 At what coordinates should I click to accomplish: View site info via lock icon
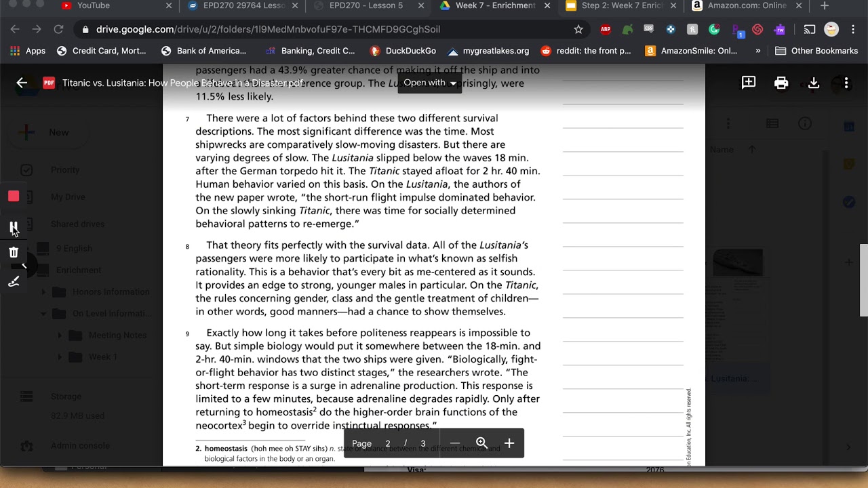[x=85, y=30]
